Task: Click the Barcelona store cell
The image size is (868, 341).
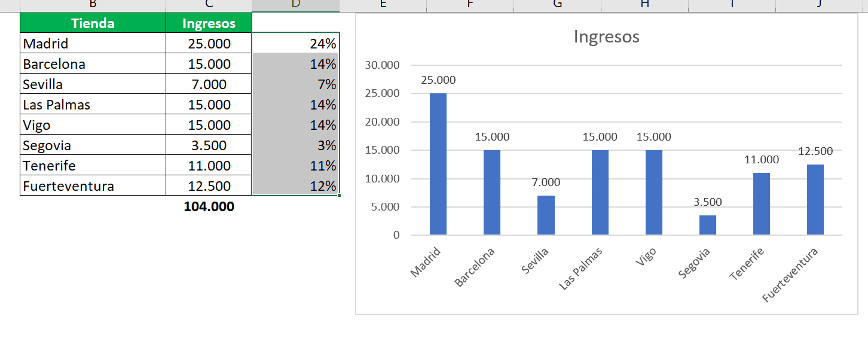Action: (x=93, y=63)
